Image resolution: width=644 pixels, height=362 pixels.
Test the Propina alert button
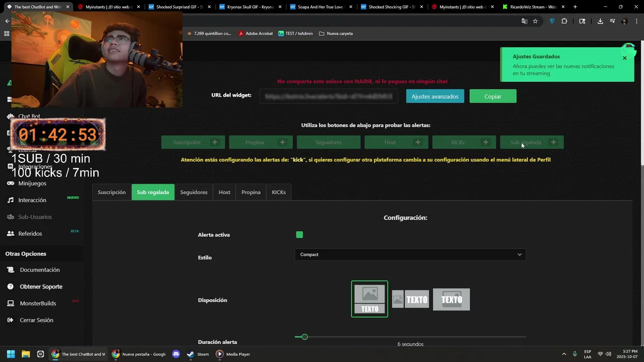click(x=261, y=142)
